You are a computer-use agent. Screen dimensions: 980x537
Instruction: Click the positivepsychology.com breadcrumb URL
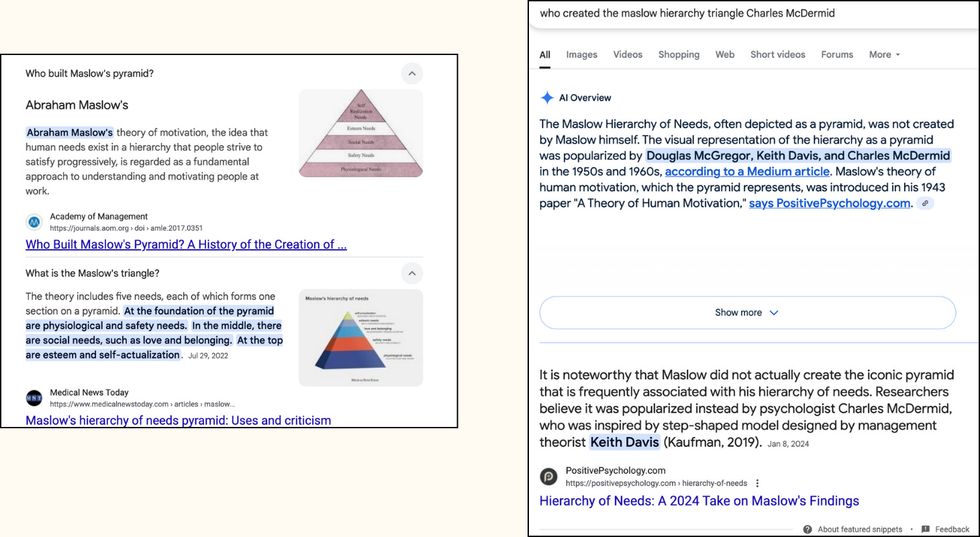click(656, 483)
